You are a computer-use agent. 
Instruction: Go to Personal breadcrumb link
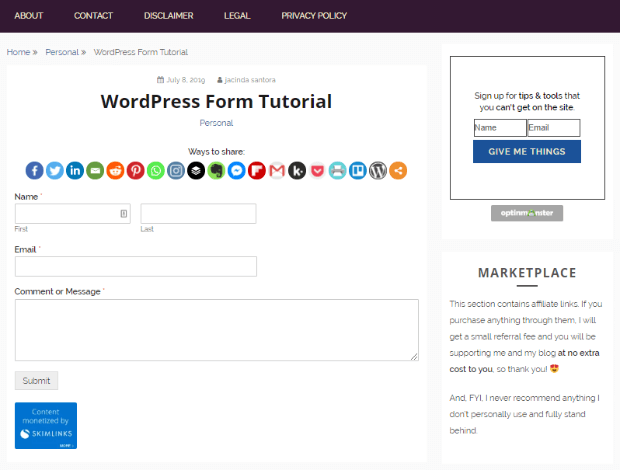(x=62, y=52)
